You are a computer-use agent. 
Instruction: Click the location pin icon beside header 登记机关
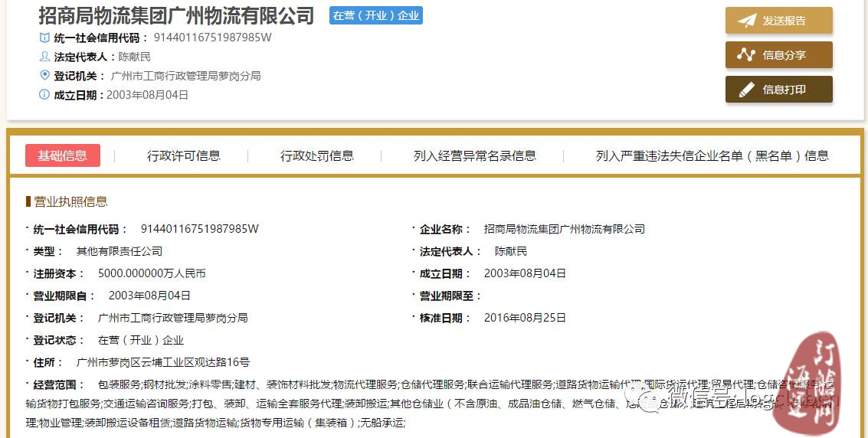pos(44,75)
